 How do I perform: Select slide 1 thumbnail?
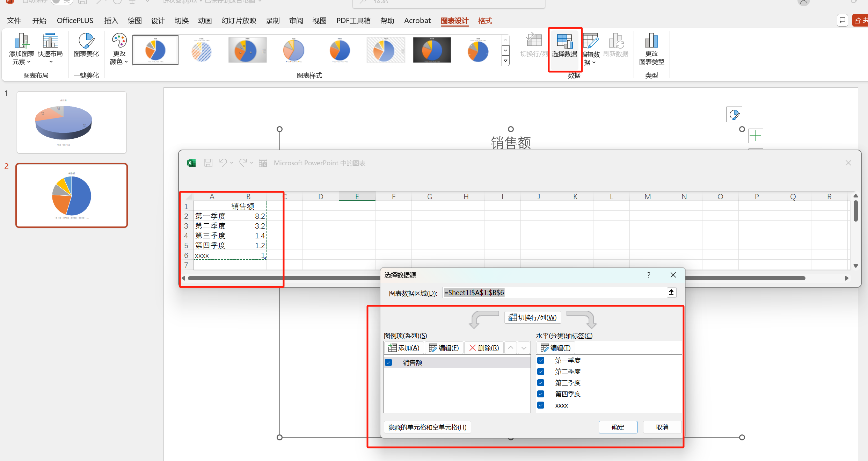click(72, 122)
